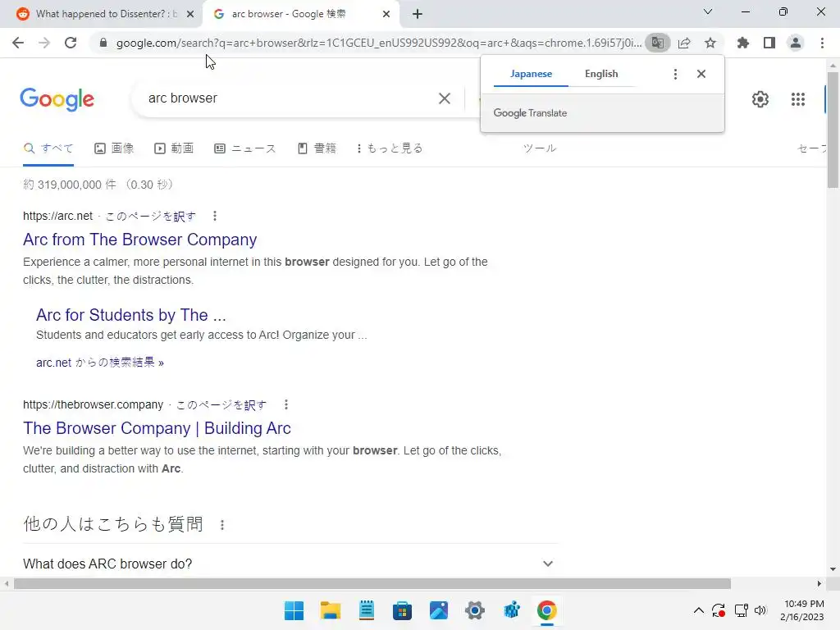
Task: Reload the current page
Action: [71, 43]
